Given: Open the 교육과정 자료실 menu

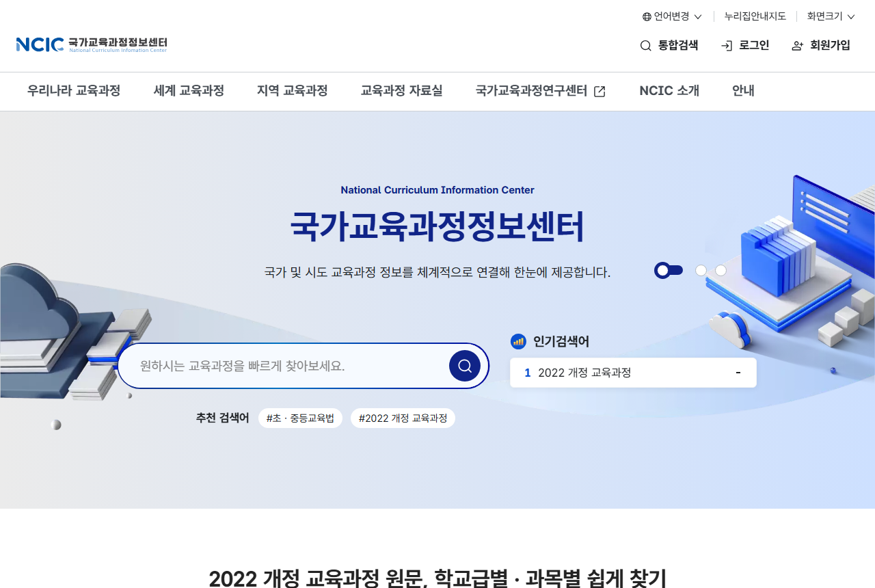Looking at the screenshot, I should pyautogui.click(x=402, y=91).
